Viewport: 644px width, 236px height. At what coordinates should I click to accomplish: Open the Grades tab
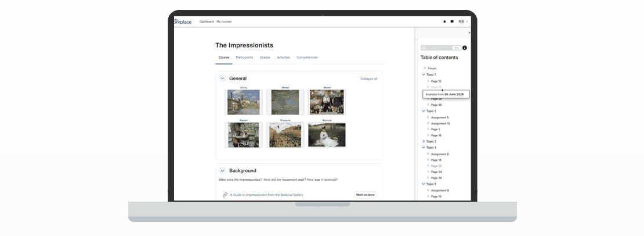[265, 58]
